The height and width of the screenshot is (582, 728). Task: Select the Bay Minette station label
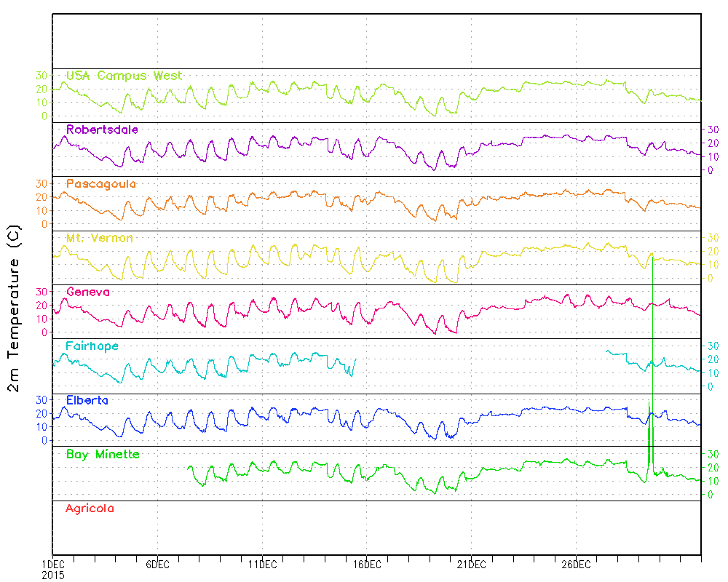coord(103,455)
